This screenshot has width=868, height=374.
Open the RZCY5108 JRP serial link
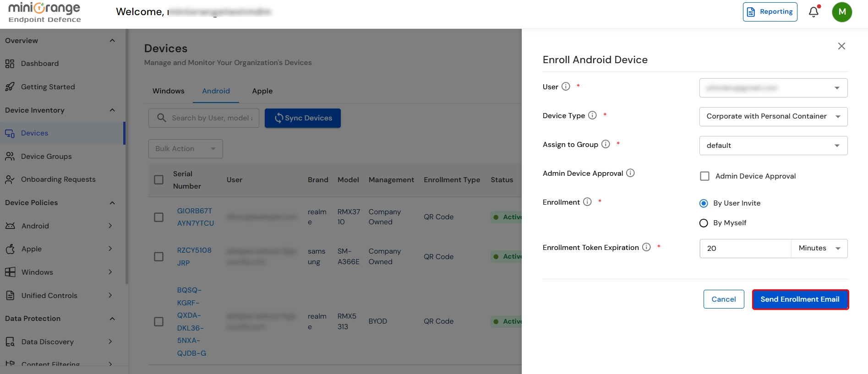194,257
